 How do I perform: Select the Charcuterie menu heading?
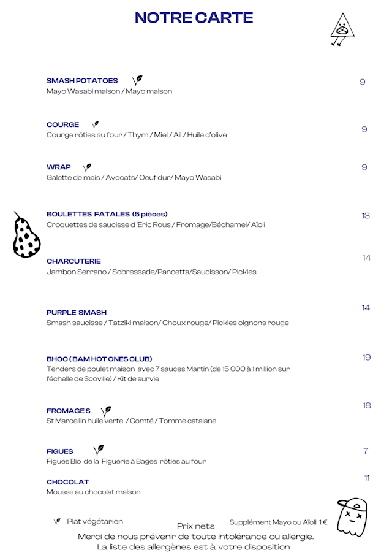[x=73, y=261]
